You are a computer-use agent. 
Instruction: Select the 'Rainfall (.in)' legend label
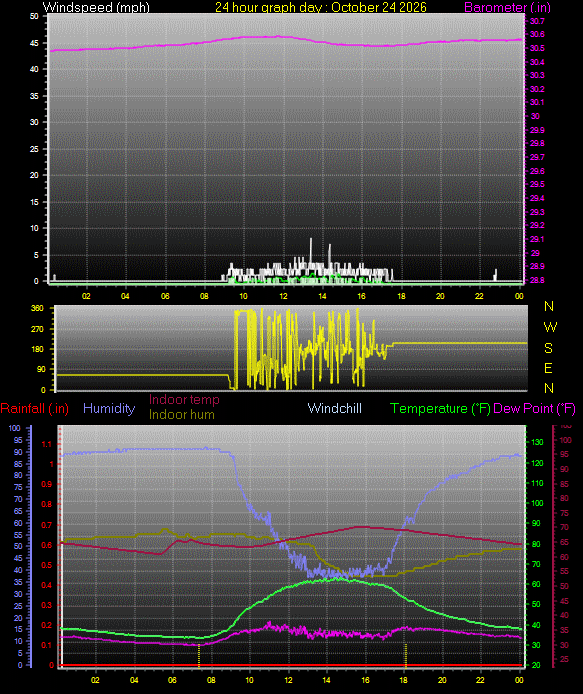coord(35,408)
